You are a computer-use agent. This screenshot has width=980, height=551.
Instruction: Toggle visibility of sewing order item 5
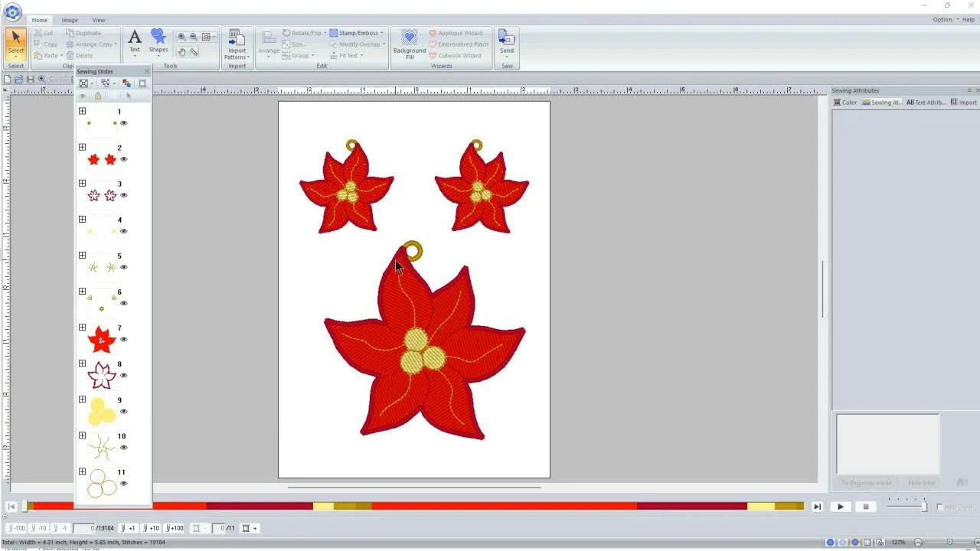123,267
